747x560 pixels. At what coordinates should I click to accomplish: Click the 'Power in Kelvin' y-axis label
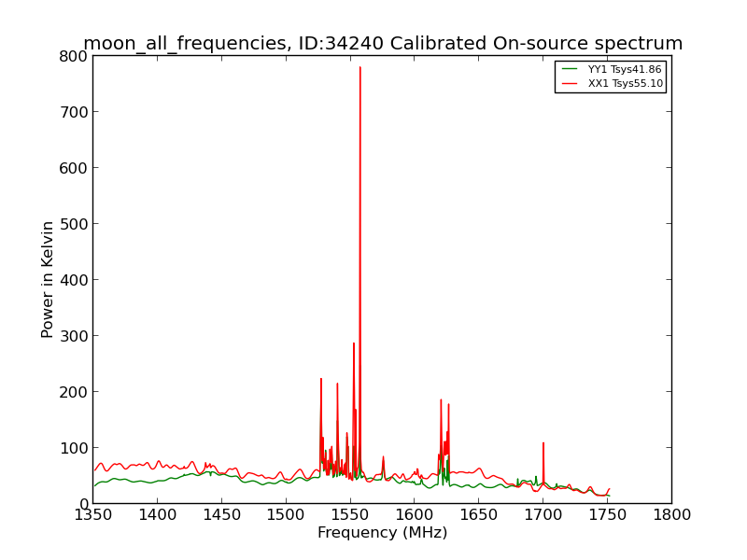pyautogui.click(x=48, y=279)
